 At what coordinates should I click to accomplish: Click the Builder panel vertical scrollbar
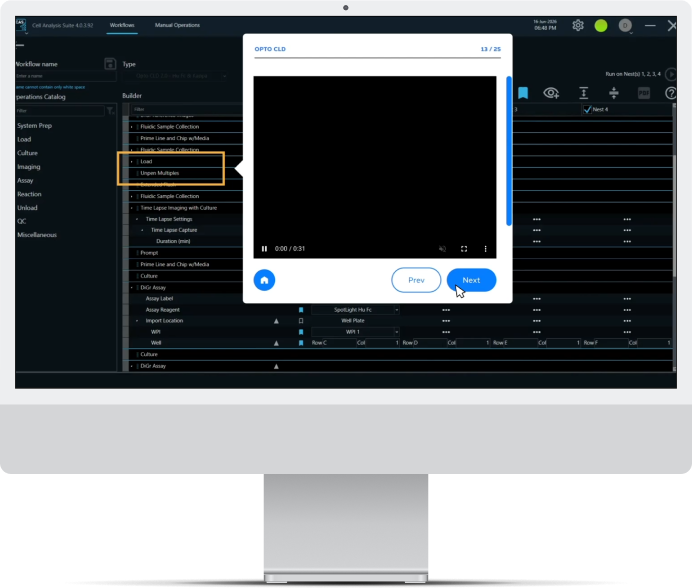coord(674,216)
